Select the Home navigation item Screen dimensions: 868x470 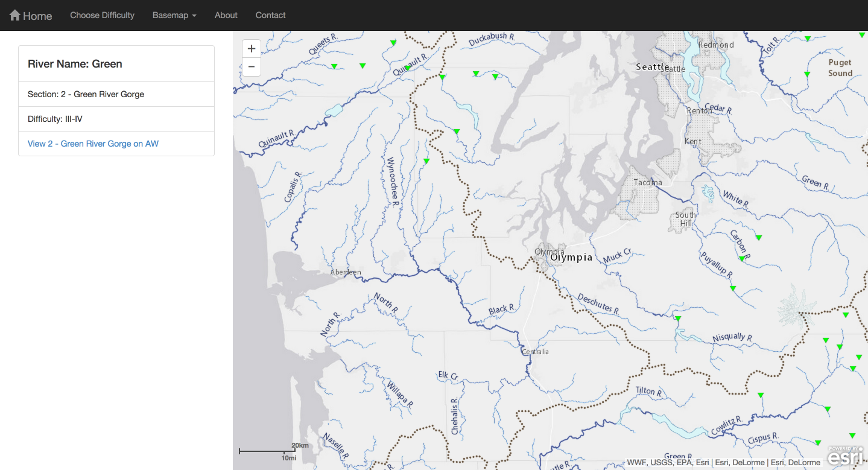click(x=30, y=15)
